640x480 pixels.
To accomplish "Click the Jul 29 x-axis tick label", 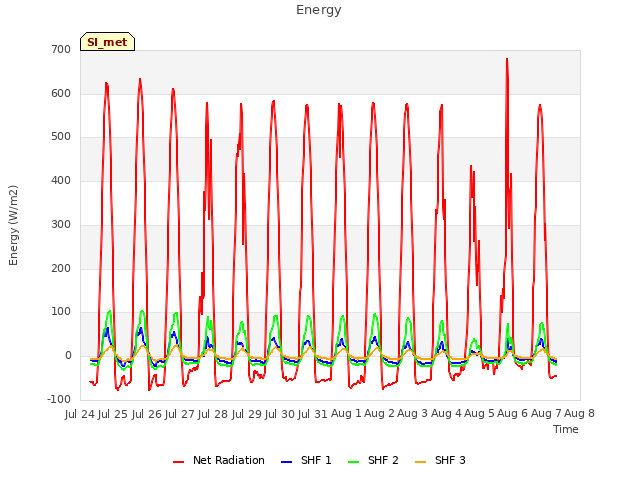I will [247, 414].
